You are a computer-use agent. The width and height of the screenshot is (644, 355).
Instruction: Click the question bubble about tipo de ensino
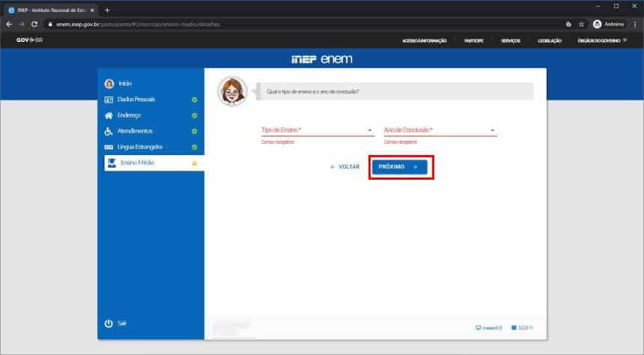(x=395, y=91)
